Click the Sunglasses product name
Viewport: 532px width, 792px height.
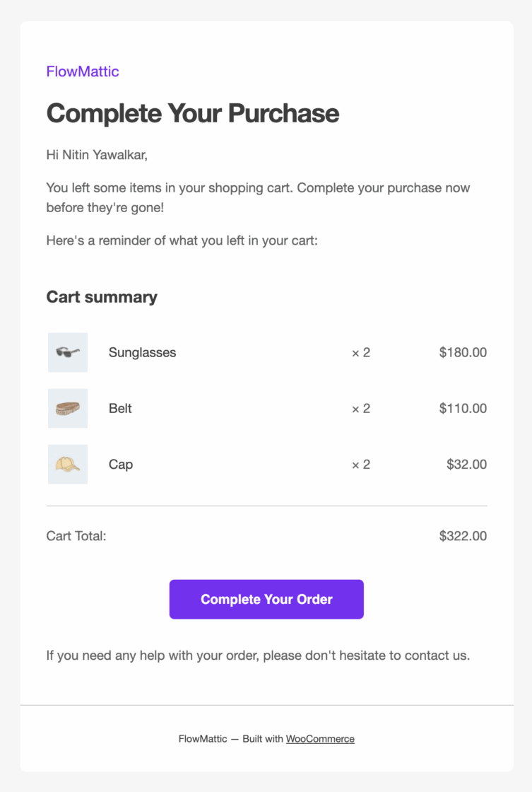[x=143, y=352]
